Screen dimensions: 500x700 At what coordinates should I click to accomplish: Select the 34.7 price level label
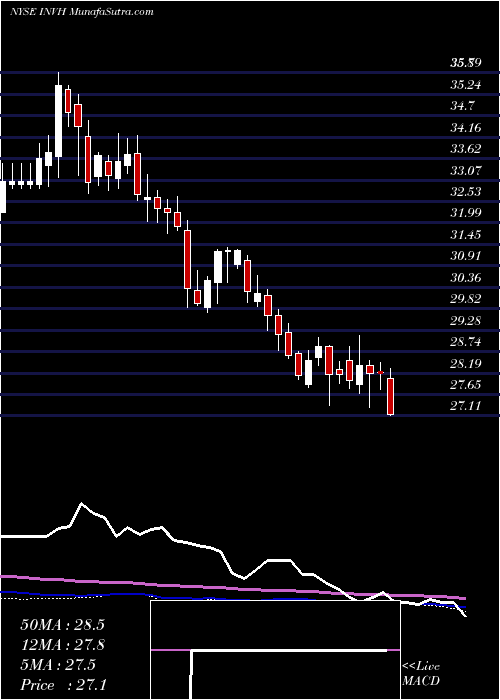pos(463,106)
